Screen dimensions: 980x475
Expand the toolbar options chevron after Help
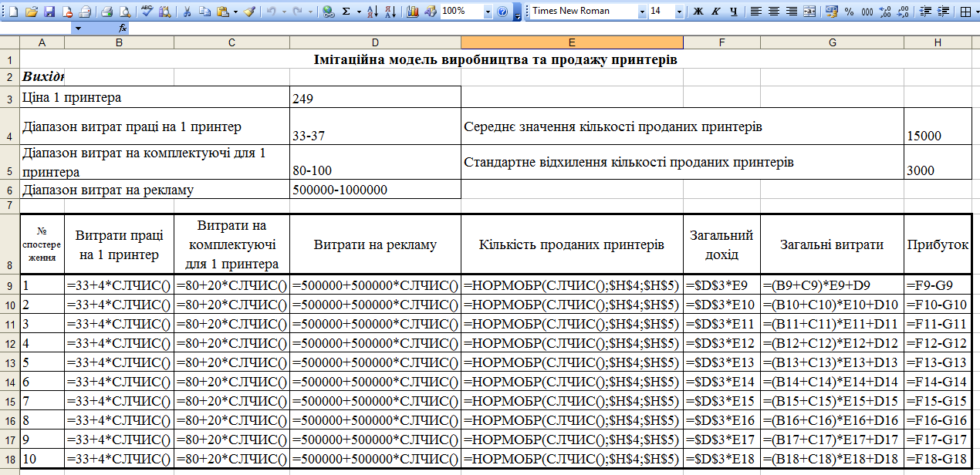click(518, 12)
